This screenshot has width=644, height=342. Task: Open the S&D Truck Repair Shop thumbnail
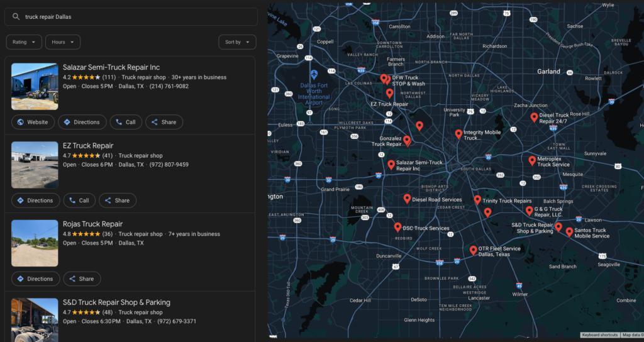point(35,320)
